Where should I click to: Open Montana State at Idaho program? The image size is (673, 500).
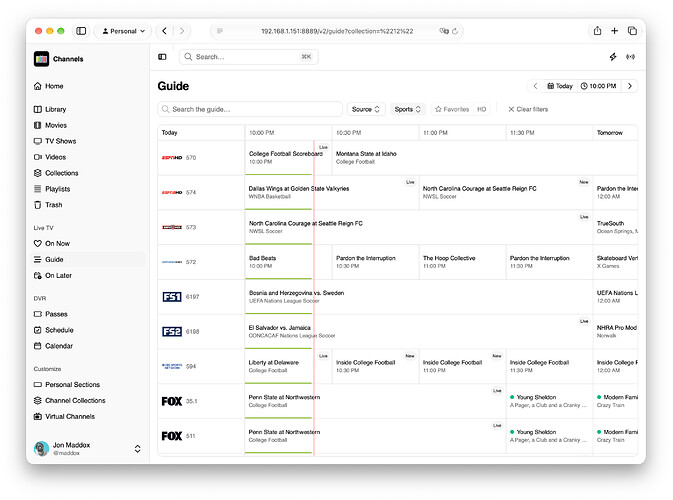point(485,158)
